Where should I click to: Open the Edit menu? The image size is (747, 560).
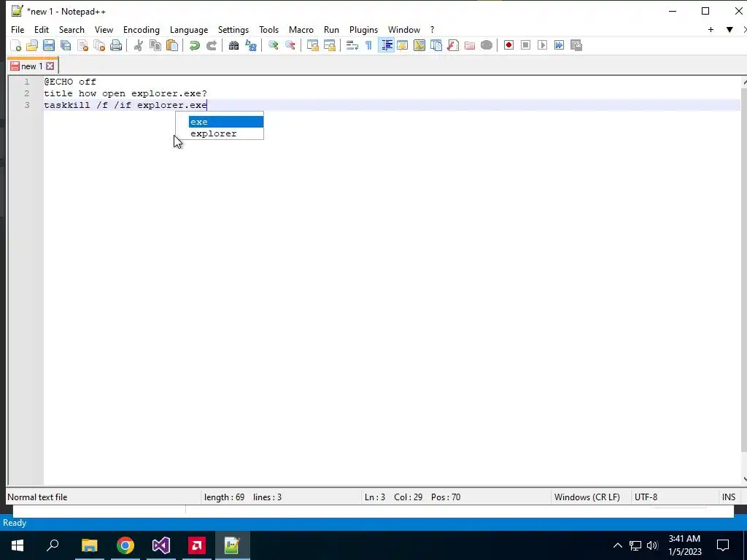coord(42,29)
